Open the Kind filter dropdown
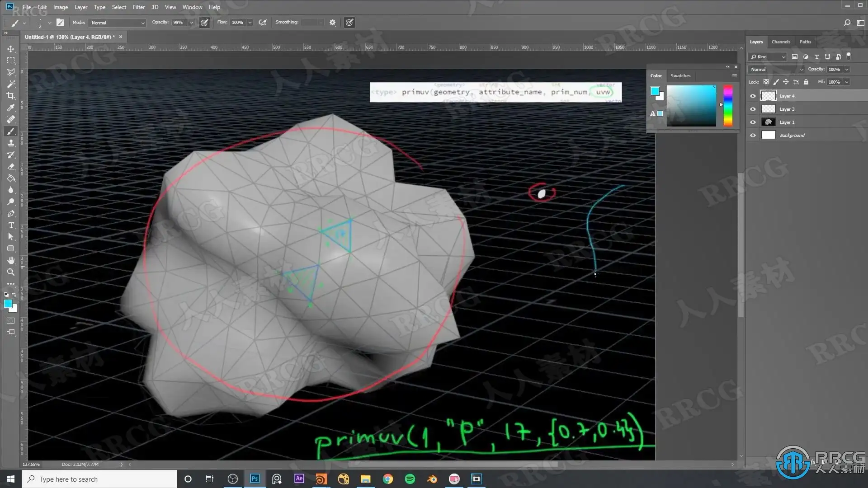868x488 pixels. pos(768,56)
